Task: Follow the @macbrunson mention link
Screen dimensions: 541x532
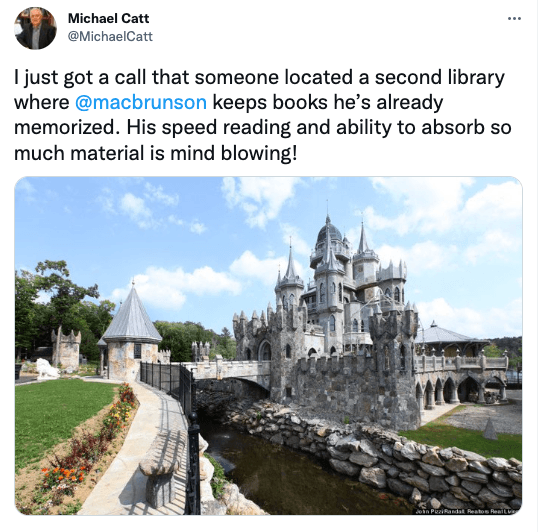Action: (141, 102)
